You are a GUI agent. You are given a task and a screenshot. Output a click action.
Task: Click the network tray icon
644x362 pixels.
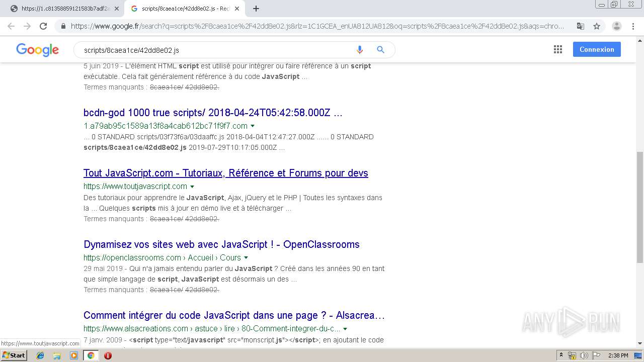(x=572, y=355)
